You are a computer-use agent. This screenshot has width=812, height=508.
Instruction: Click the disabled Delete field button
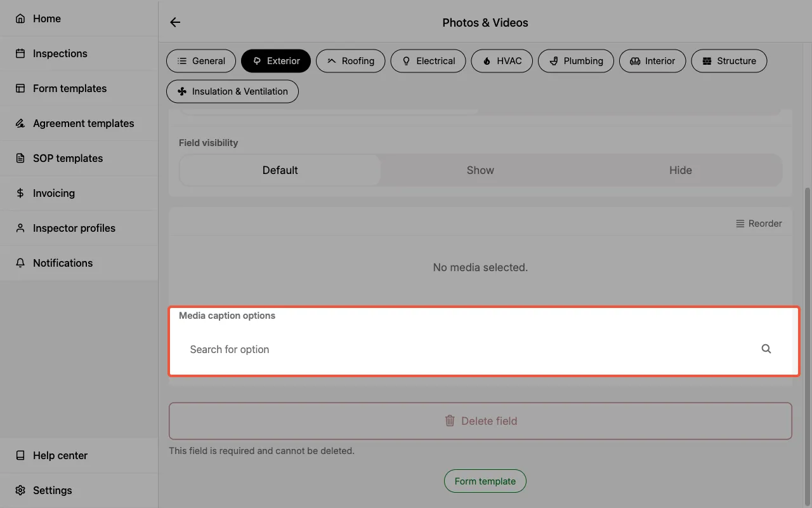point(480,420)
